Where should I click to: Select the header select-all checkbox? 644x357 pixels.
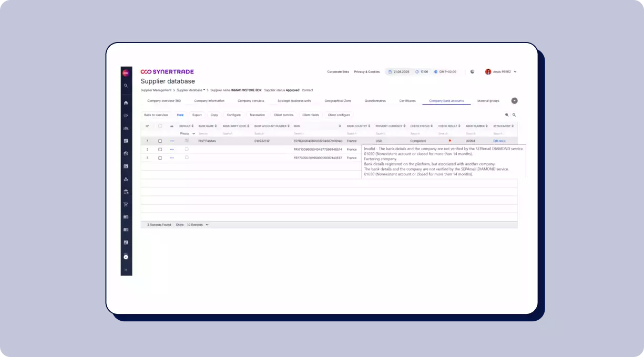pos(160,126)
